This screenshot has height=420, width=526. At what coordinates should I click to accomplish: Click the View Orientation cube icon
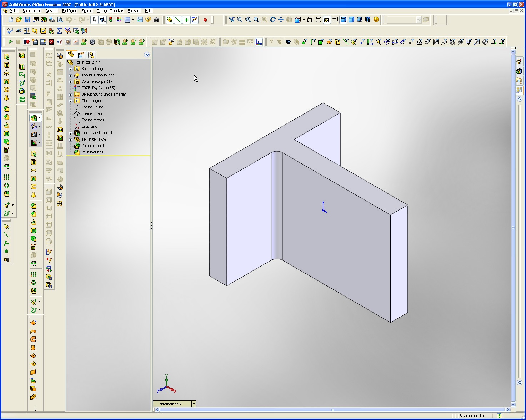point(298,20)
